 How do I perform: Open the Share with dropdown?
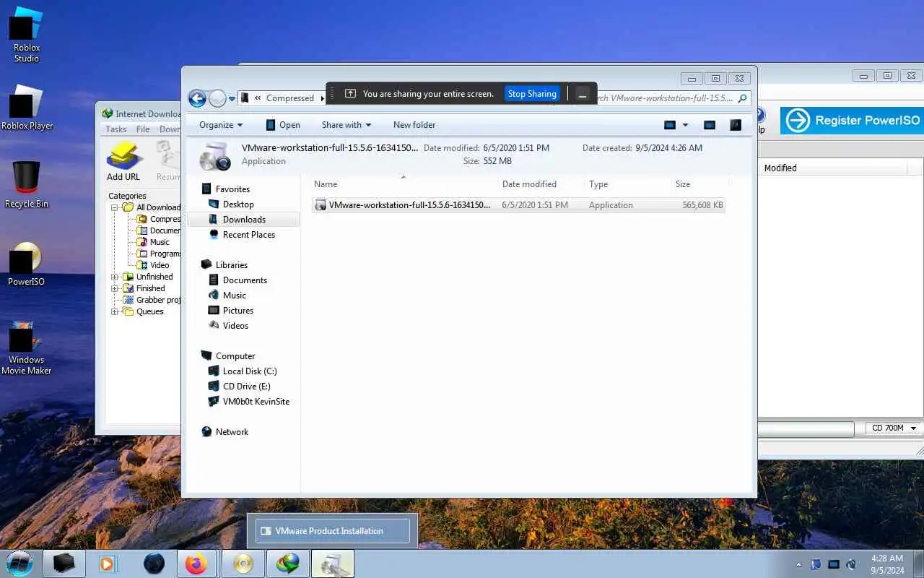(x=346, y=125)
